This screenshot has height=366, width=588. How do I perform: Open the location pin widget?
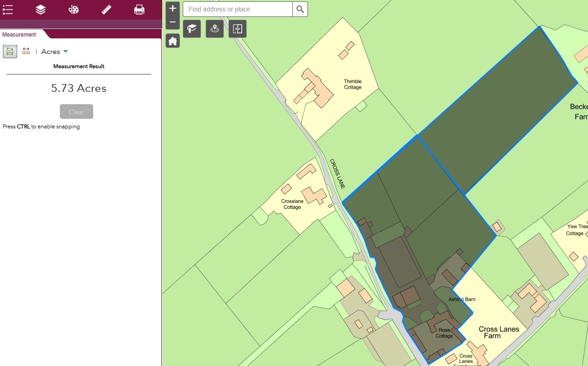tap(215, 29)
